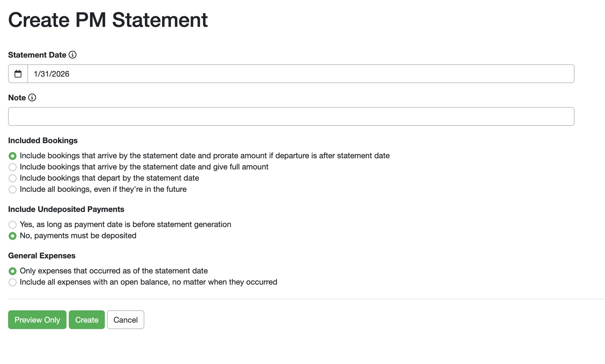Click the Included Bookings section heading
This screenshot has height=364, width=605.
[x=43, y=140]
